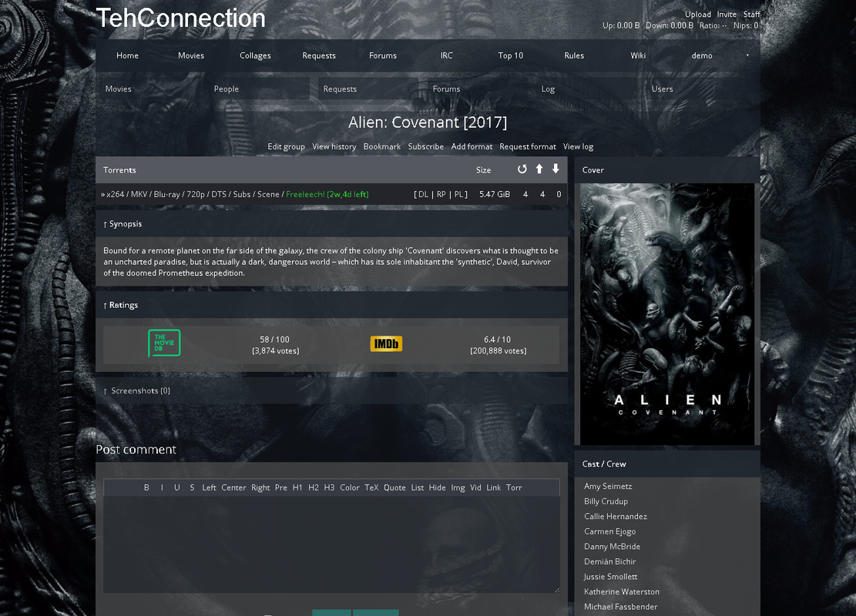Viewport: 856px width, 616px height.
Task: Open the Invite link
Action: (x=727, y=15)
